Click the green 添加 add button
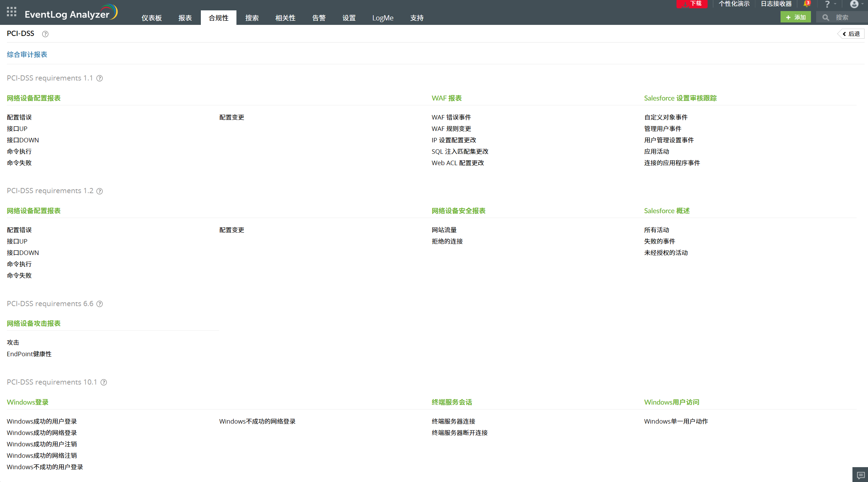868x482 pixels. (x=795, y=17)
